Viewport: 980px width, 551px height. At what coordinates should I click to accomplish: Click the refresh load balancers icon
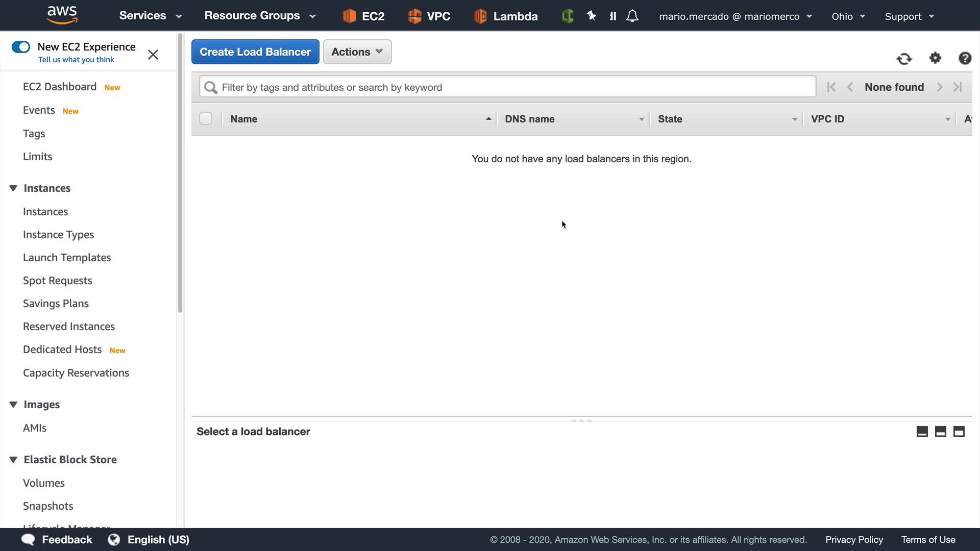coord(904,59)
